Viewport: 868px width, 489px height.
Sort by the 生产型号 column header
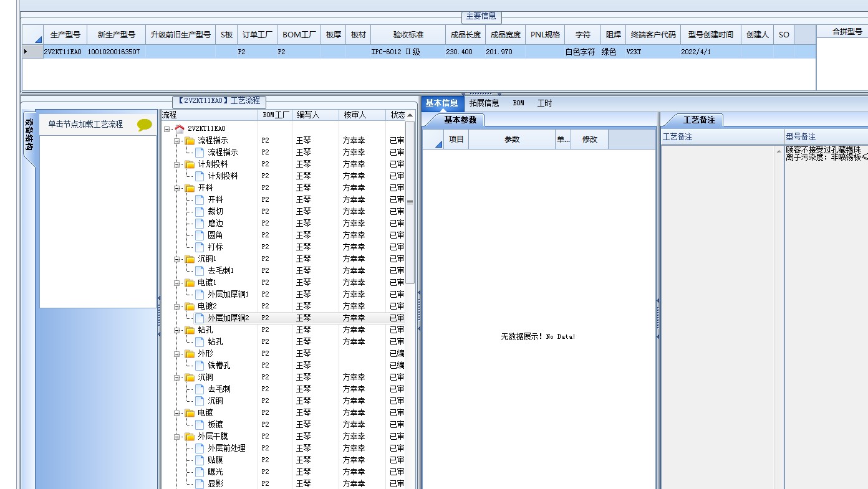tap(65, 35)
